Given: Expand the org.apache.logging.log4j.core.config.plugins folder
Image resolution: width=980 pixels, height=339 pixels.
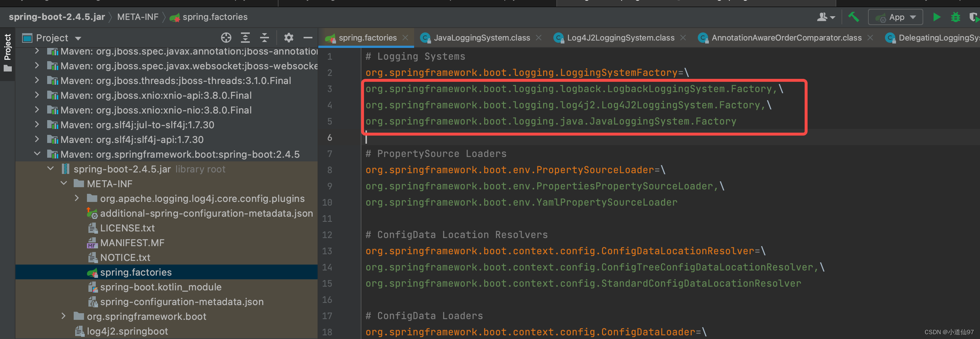Looking at the screenshot, I should [x=77, y=198].
